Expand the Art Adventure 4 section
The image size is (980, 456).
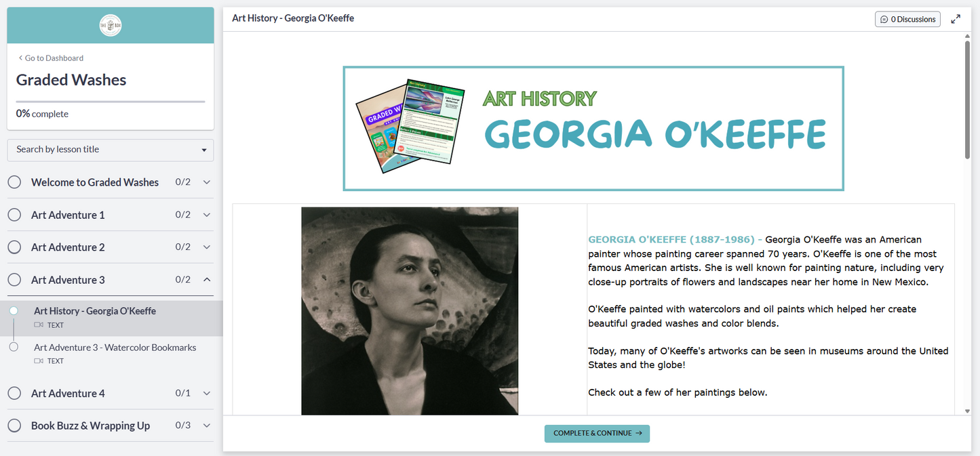click(x=207, y=393)
